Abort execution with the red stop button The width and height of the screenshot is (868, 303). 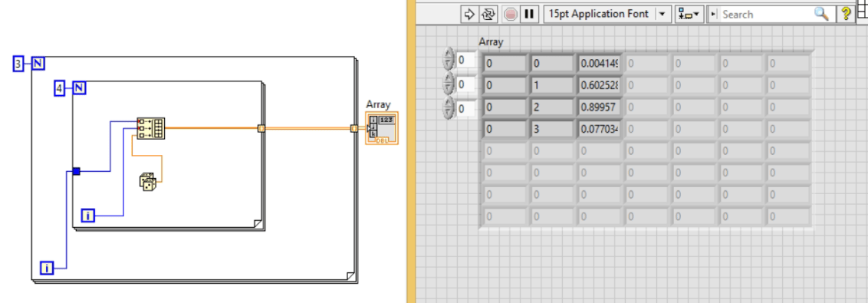(511, 15)
